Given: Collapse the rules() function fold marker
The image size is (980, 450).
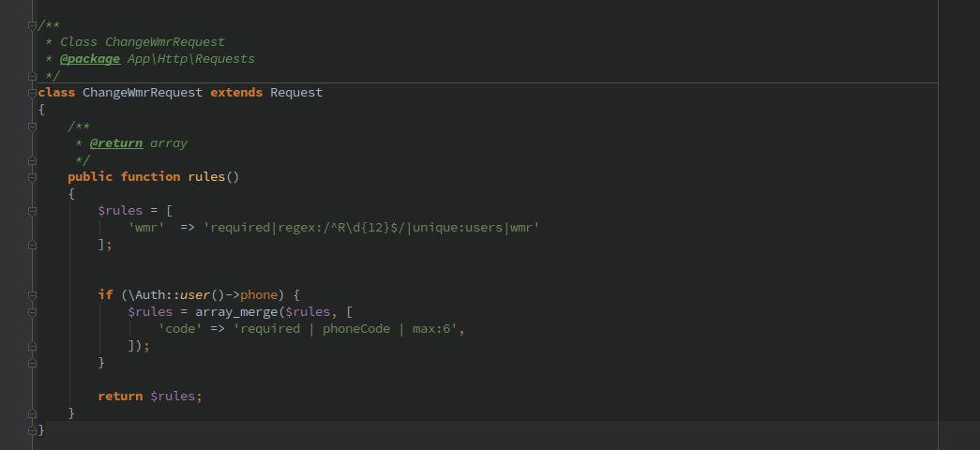Looking at the screenshot, I should [33, 176].
